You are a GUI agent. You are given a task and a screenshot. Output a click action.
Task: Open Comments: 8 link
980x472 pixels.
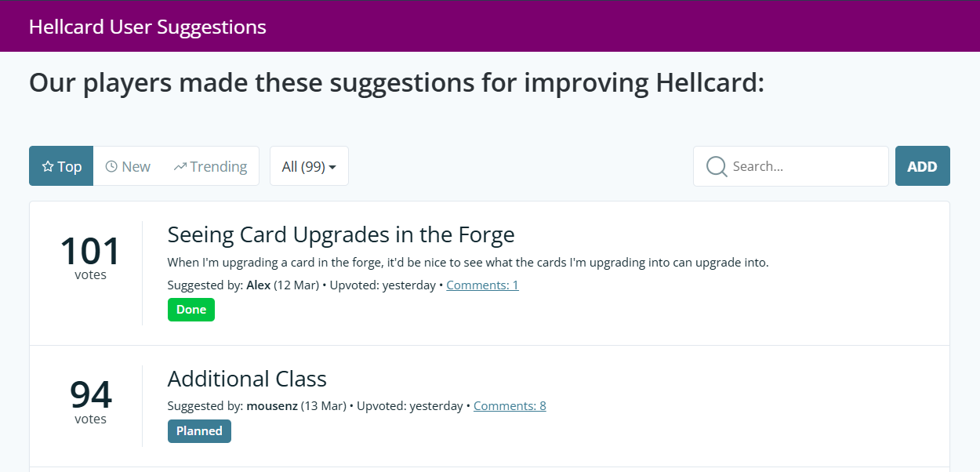pyautogui.click(x=510, y=406)
